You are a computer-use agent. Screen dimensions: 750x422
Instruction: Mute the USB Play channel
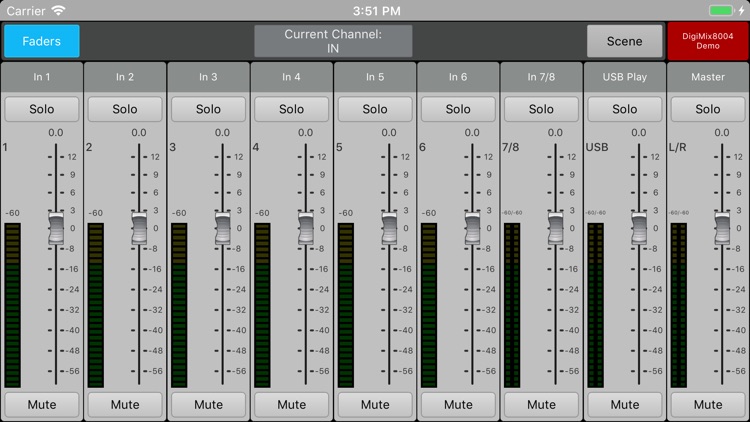pos(624,405)
